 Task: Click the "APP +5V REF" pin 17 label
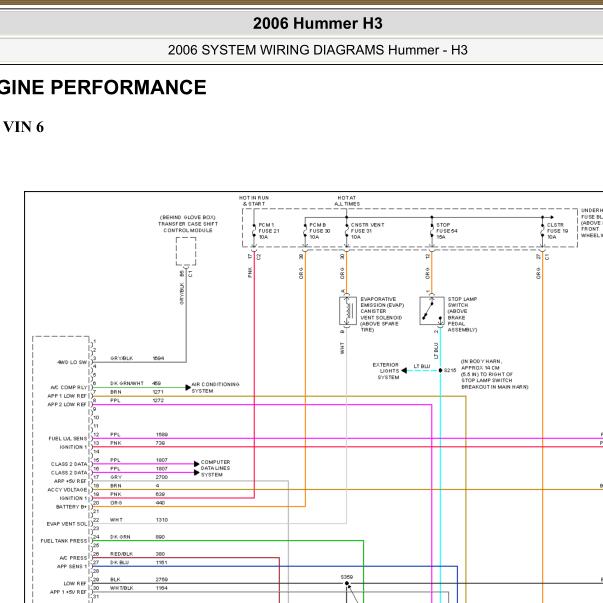70,481
